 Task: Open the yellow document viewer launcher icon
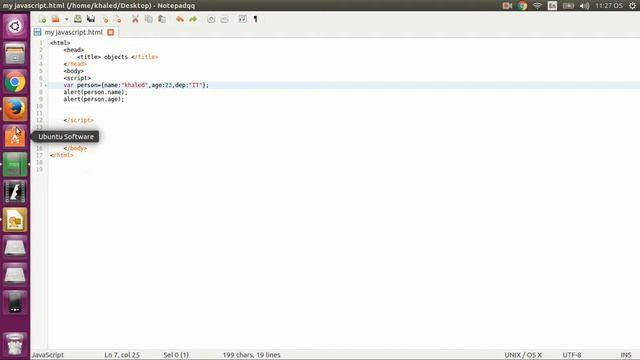tap(15, 220)
